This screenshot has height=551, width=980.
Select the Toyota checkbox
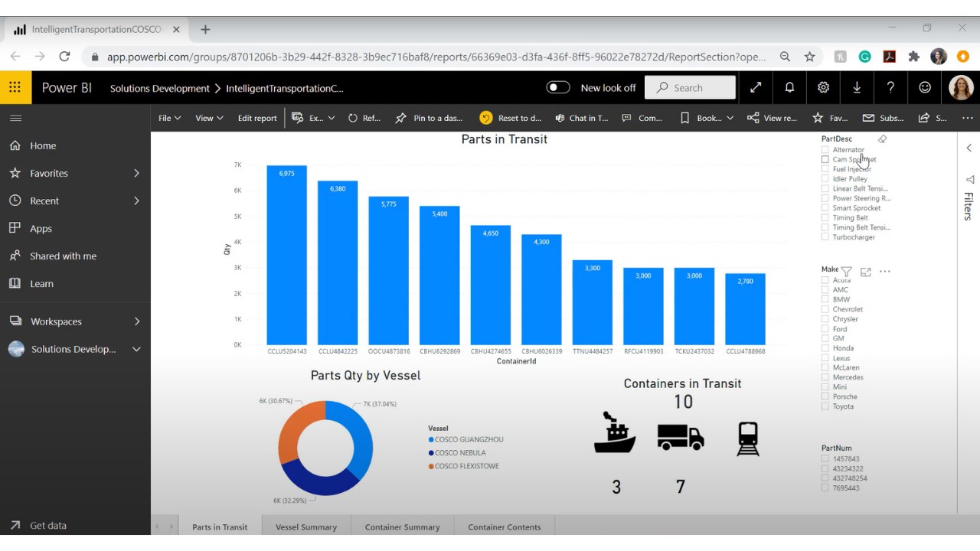pyautogui.click(x=825, y=406)
